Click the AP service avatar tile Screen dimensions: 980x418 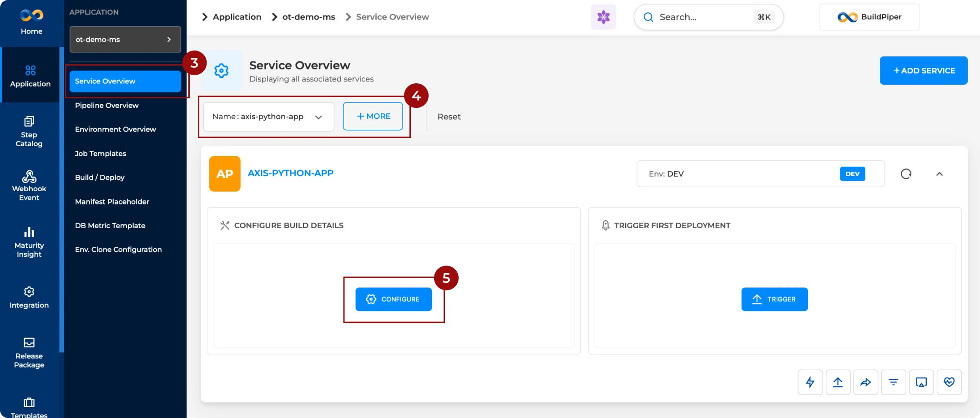[225, 174]
